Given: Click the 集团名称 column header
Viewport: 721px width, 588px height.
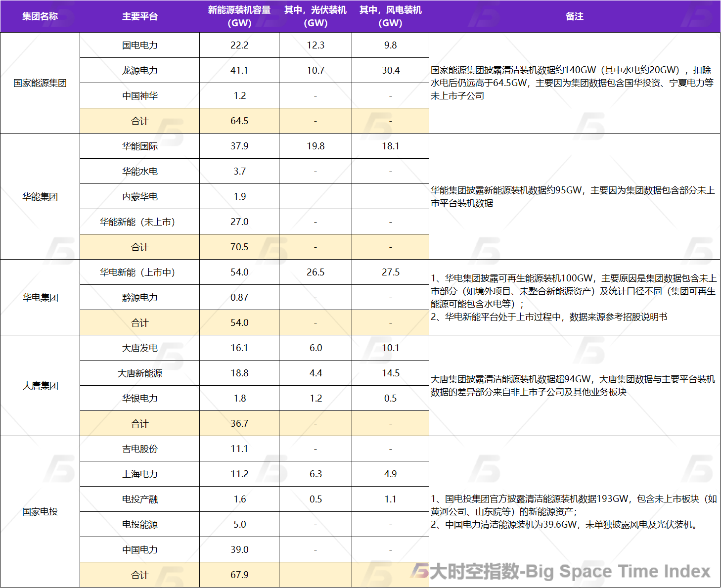Looking at the screenshot, I should coord(40,16).
